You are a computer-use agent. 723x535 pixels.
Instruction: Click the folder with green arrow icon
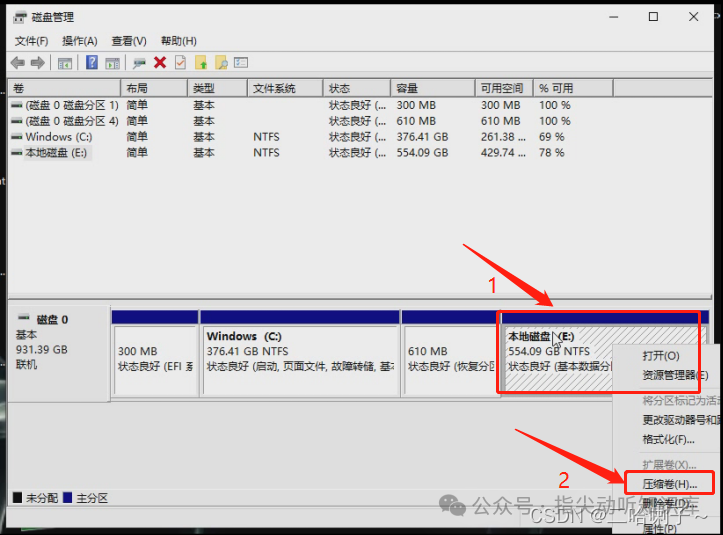(x=201, y=63)
